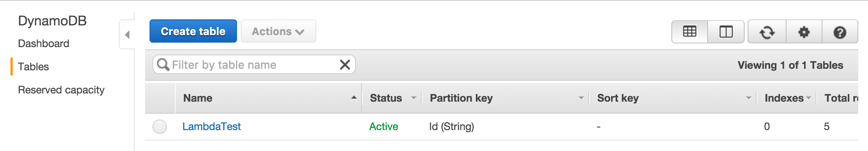Click the refresh tables icon
Screen dimensions: 868x151
tap(767, 32)
